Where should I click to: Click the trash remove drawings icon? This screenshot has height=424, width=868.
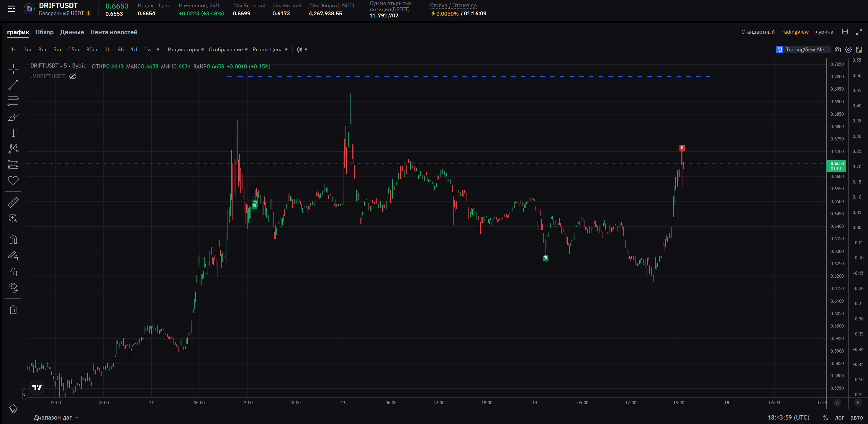coord(13,310)
